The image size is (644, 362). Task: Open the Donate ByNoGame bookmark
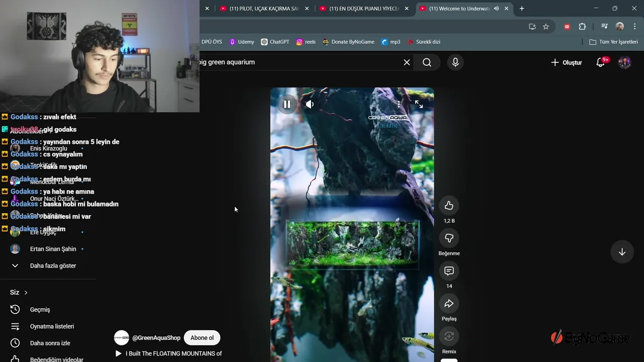pyautogui.click(x=348, y=42)
